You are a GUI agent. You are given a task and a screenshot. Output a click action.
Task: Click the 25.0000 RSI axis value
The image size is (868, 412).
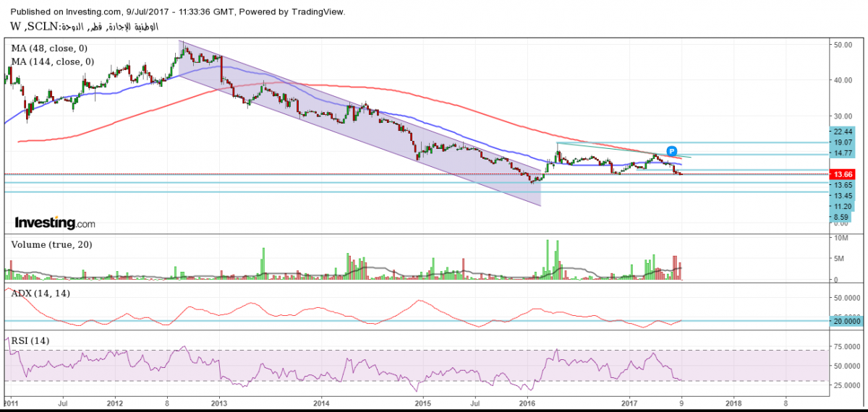847,386
